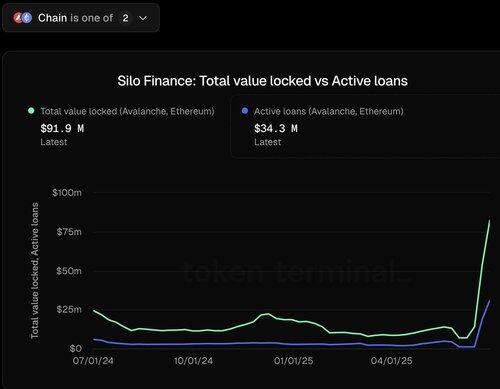Viewport: 500px width, 389px height.
Task: Click the chain count badge showing 2
Action: [125, 18]
